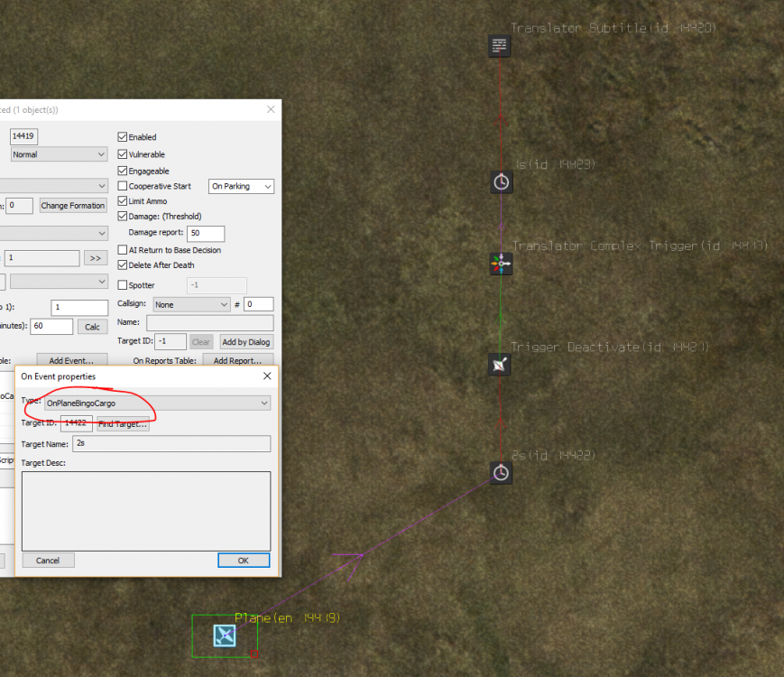
Task: Select the Trigger Deactivate node icon
Action: [x=499, y=365]
